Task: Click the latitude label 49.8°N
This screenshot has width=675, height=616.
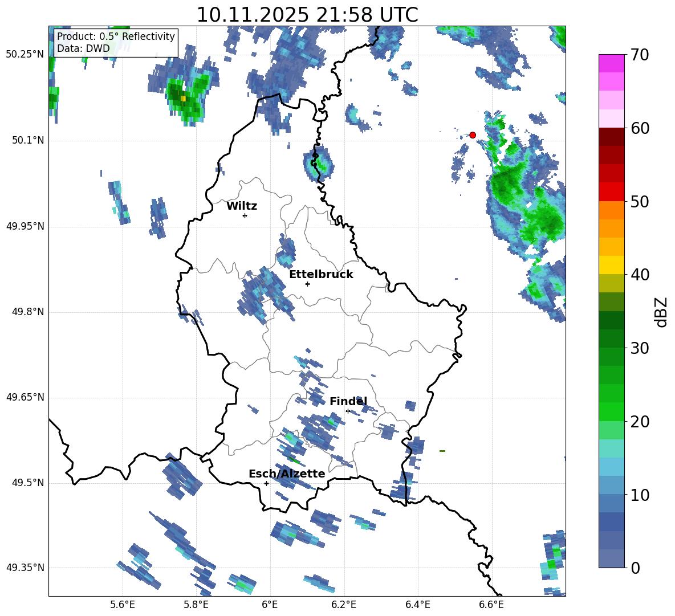Action: pos(28,312)
